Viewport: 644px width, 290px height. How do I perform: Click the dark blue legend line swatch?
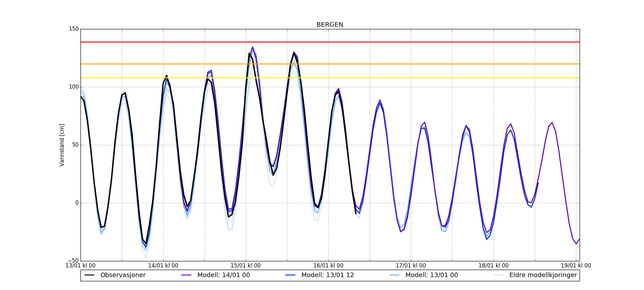pos(290,275)
